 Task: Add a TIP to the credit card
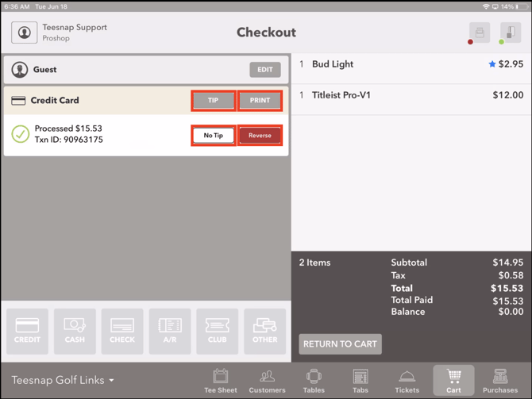point(213,100)
